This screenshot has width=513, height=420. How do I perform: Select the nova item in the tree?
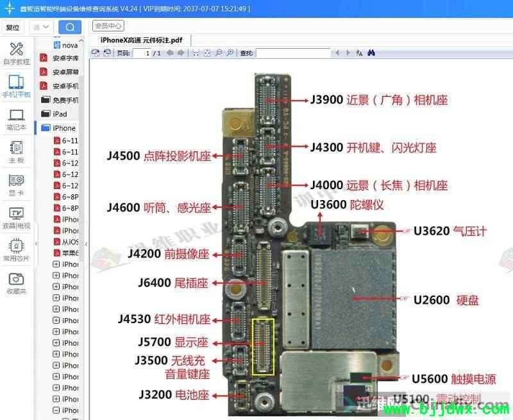(x=66, y=45)
